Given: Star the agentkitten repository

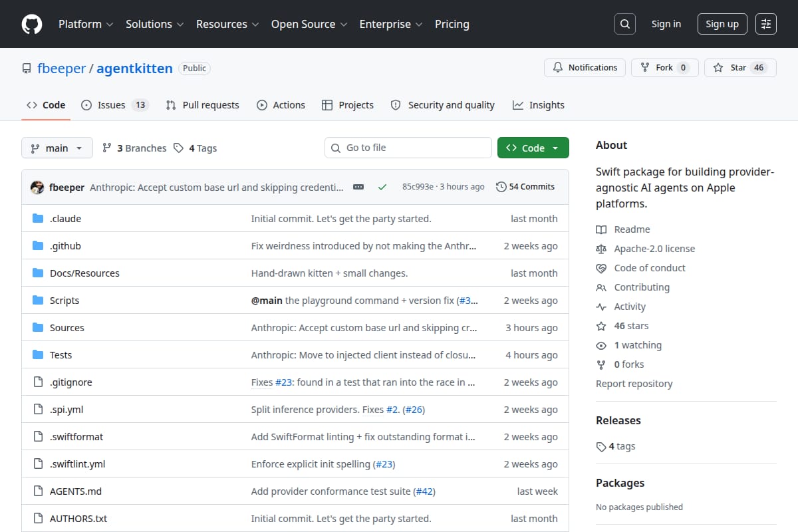Looking at the screenshot, I should [x=740, y=68].
